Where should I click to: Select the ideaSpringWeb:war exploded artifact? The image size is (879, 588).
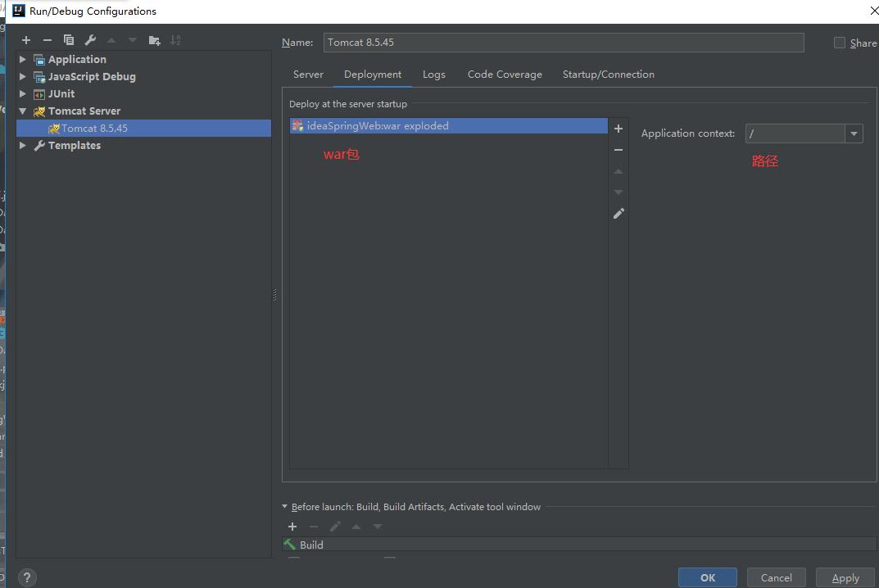(448, 125)
